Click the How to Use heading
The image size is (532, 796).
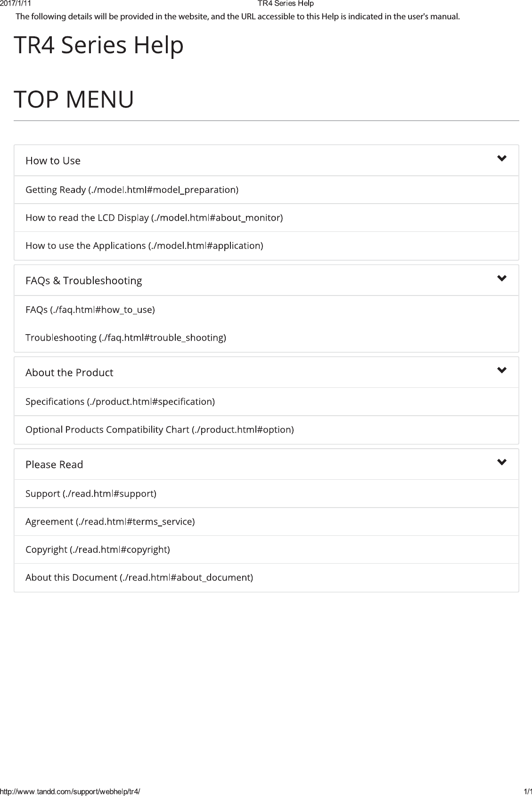[x=53, y=161]
